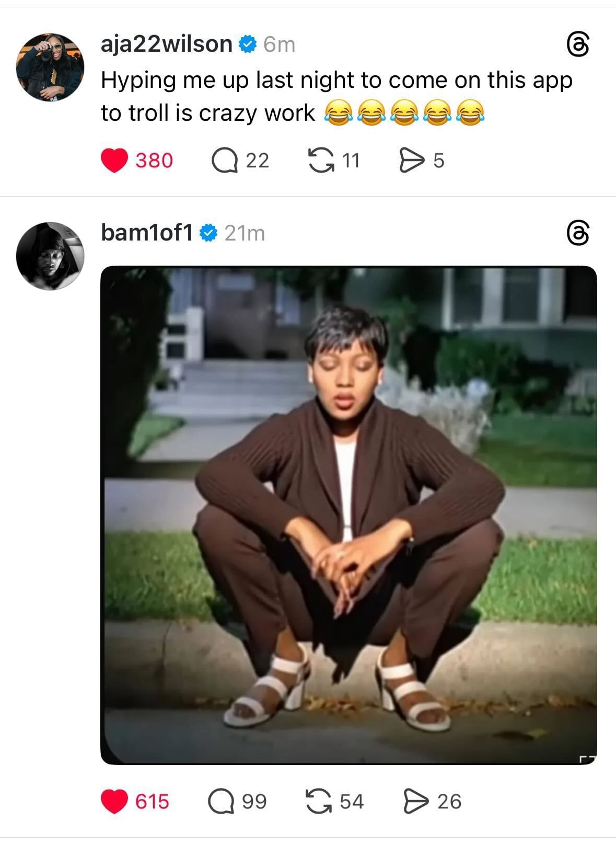Screen dimensions: 616x845
Task: Repost aja22wilson's post
Action: pos(321,160)
